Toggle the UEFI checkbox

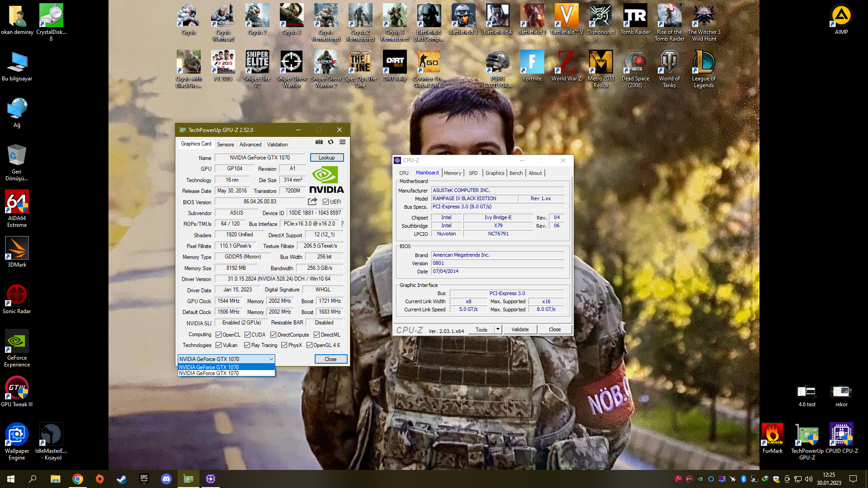tap(326, 202)
